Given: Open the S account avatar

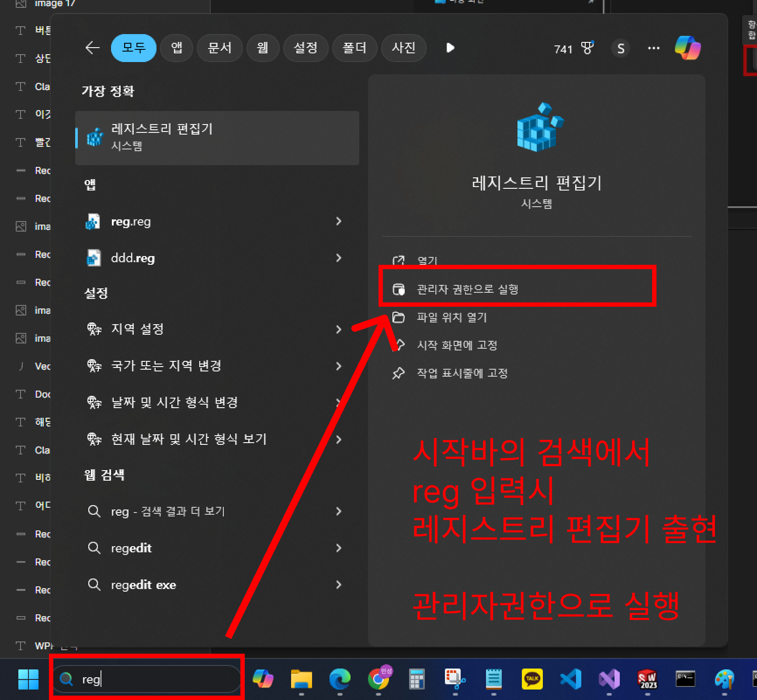Looking at the screenshot, I should 621,49.
